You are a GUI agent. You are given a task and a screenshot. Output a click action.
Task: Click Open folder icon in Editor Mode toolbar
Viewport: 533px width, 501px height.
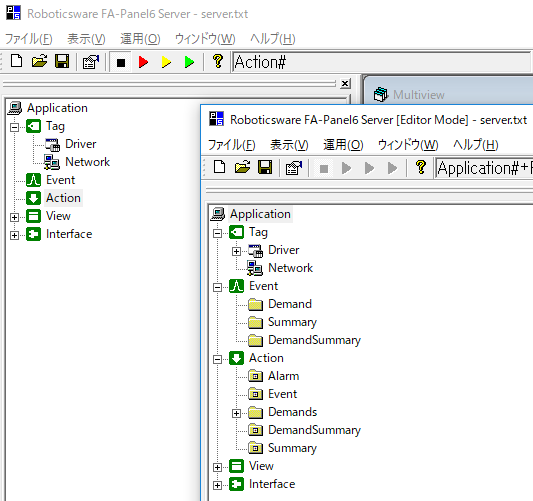tap(242, 168)
